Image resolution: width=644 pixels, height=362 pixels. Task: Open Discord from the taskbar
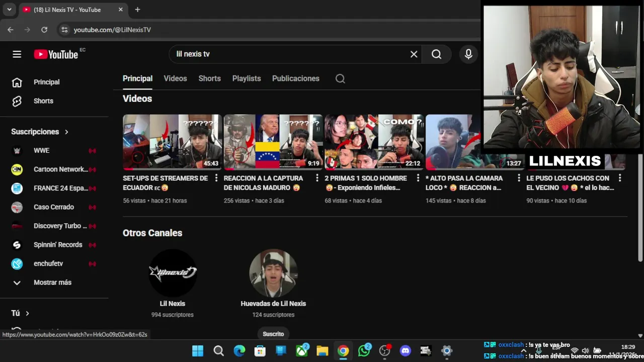click(x=405, y=350)
